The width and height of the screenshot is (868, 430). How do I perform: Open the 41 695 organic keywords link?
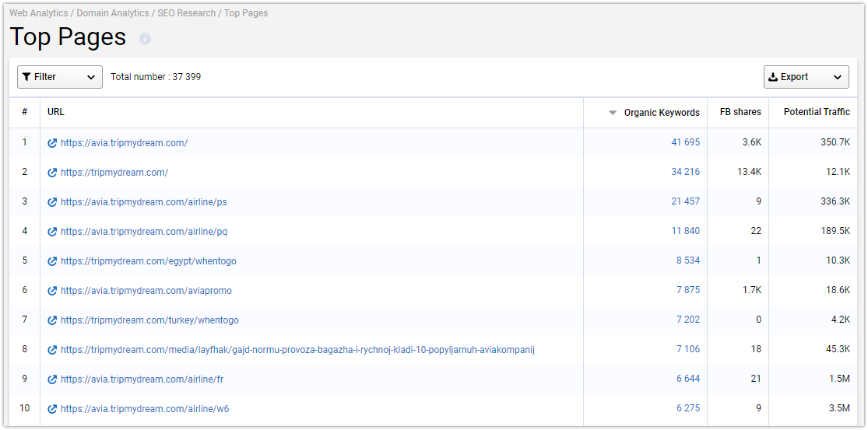[685, 142]
